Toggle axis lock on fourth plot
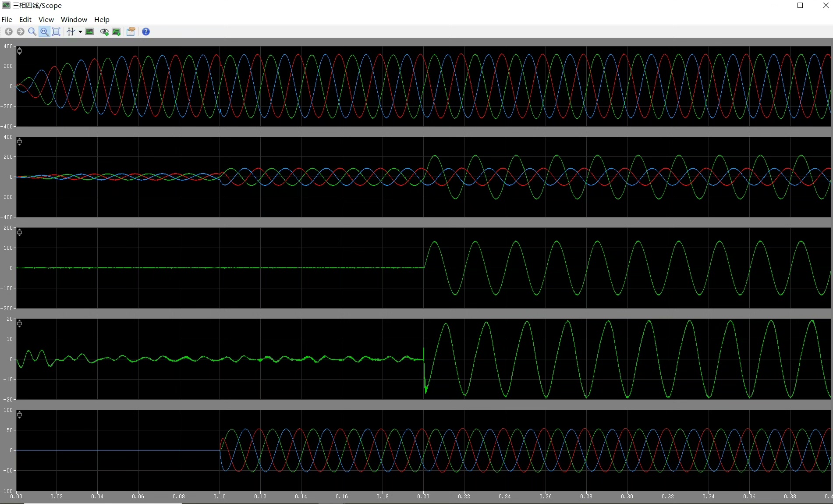Image resolution: width=833 pixels, height=504 pixels. coord(19,323)
